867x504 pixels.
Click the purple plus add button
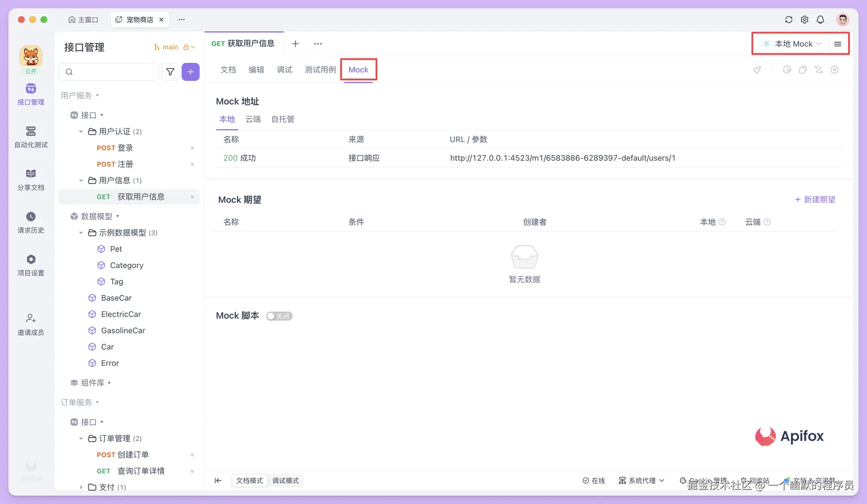coord(190,72)
